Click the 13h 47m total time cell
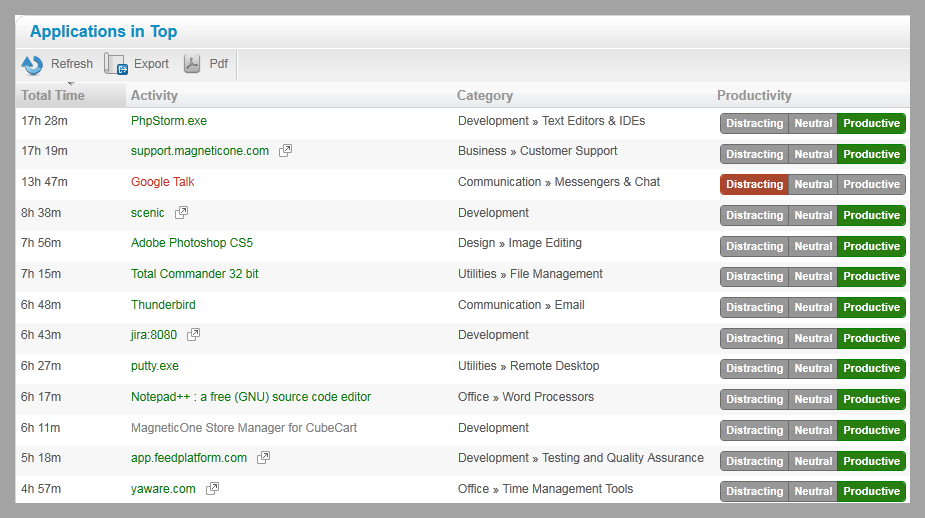925x518 pixels. 44,182
